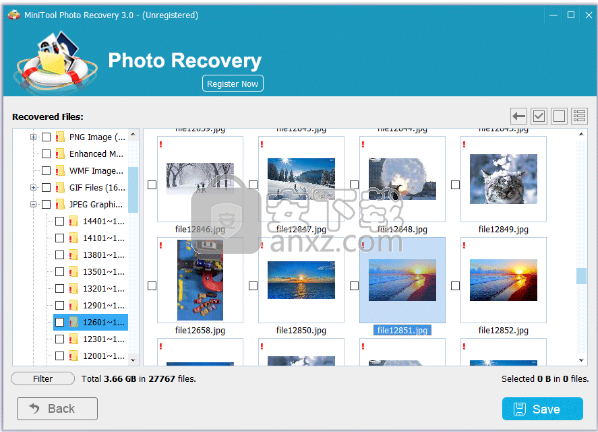Select the snowy park file12846.jpg thumbnail
598x432 pixels.
pos(200,179)
